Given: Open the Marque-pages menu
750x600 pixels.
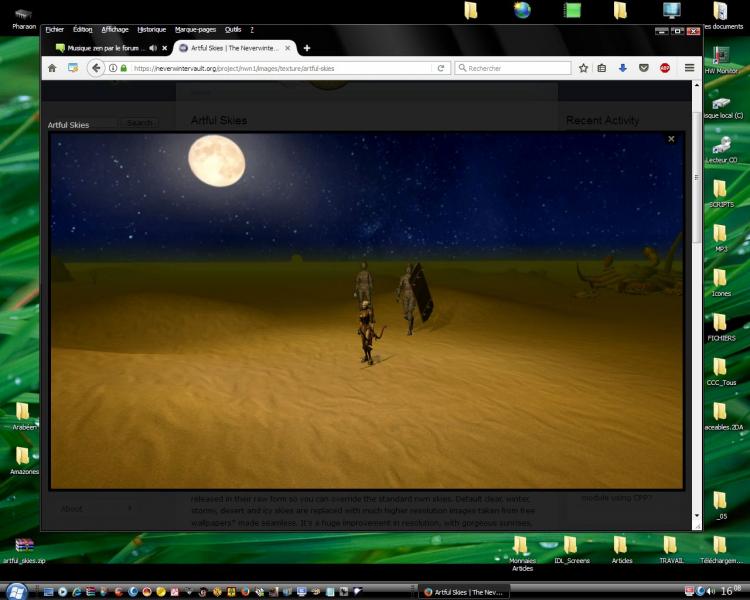Looking at the screenshot, I should pyautogui.click(x=195, y=30).
